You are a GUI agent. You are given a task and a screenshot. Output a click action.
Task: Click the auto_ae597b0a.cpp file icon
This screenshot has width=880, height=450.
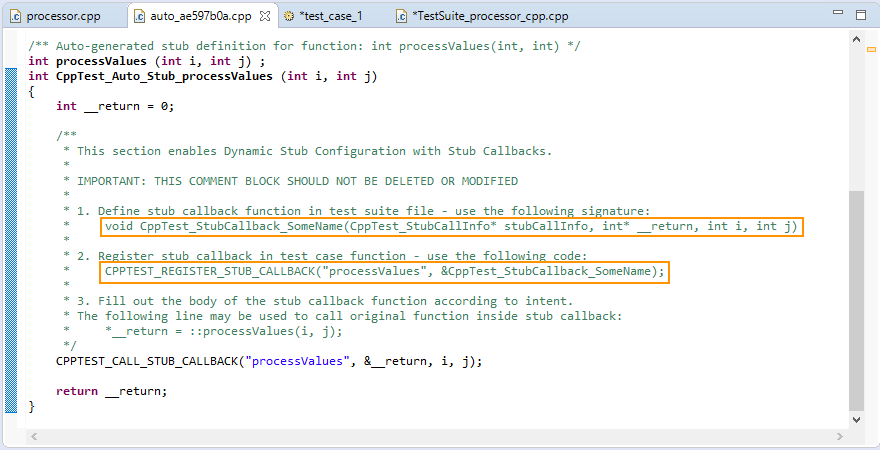pos(139,16)
